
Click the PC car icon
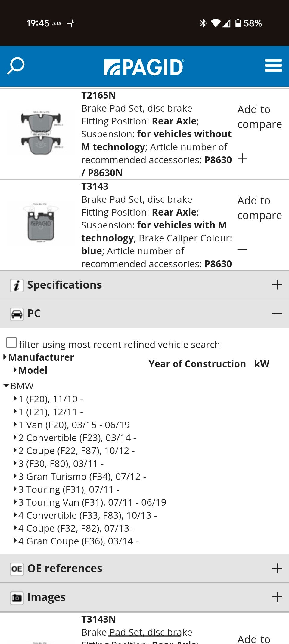(17, 314)
